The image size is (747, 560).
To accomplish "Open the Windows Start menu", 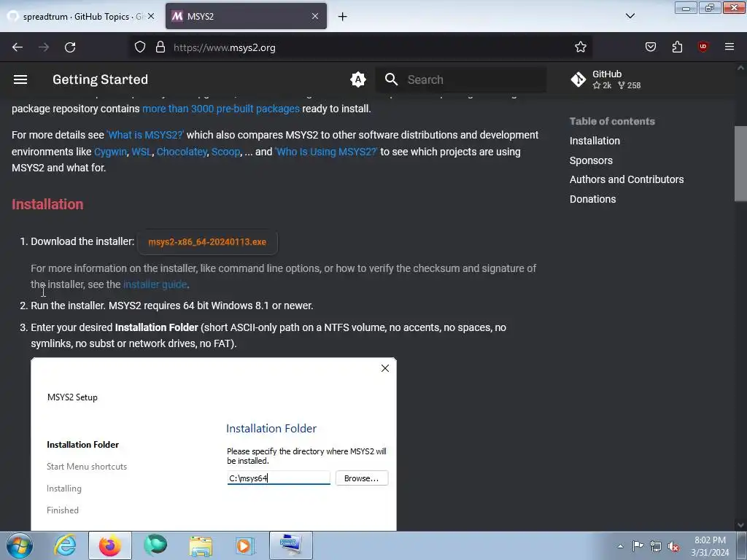I will (x=19, y=545).
